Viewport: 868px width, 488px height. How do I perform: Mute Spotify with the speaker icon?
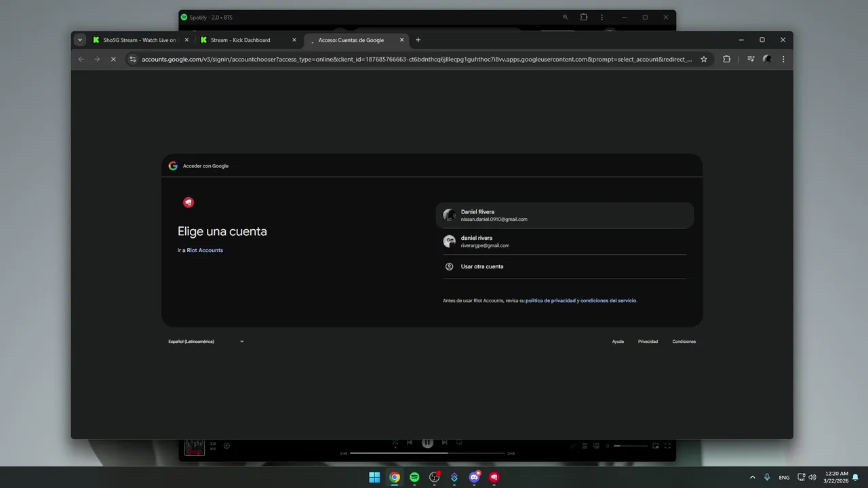pyautogui.click(x=607, y=446)
